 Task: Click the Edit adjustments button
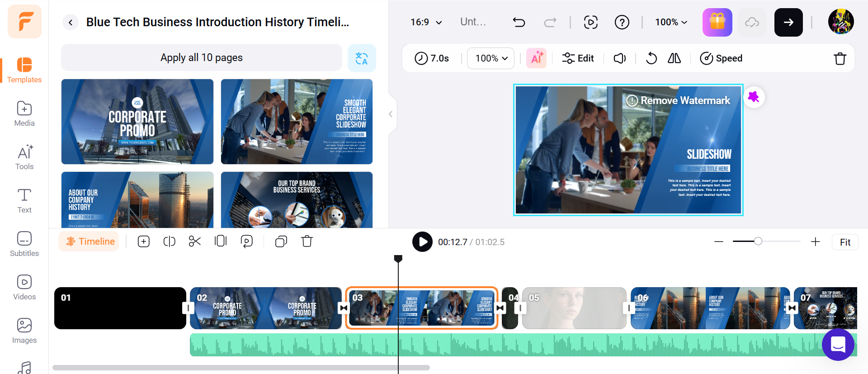578,58
